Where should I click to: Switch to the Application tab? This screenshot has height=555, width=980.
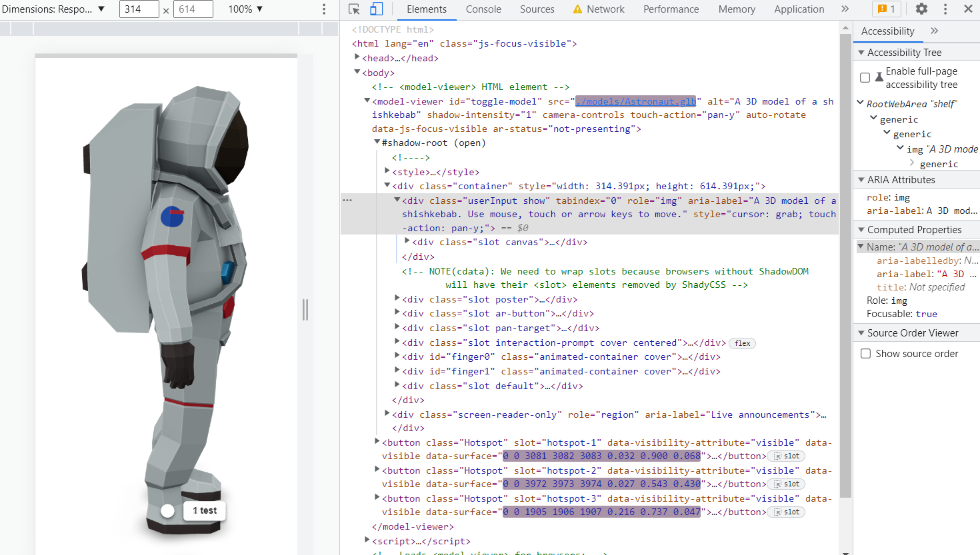pos(799,9)
